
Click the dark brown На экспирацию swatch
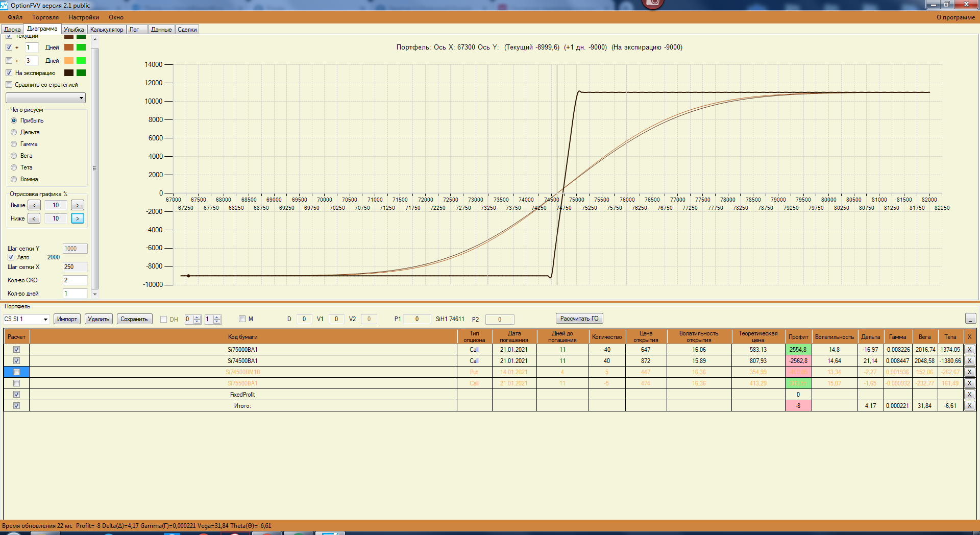point(69,73)
